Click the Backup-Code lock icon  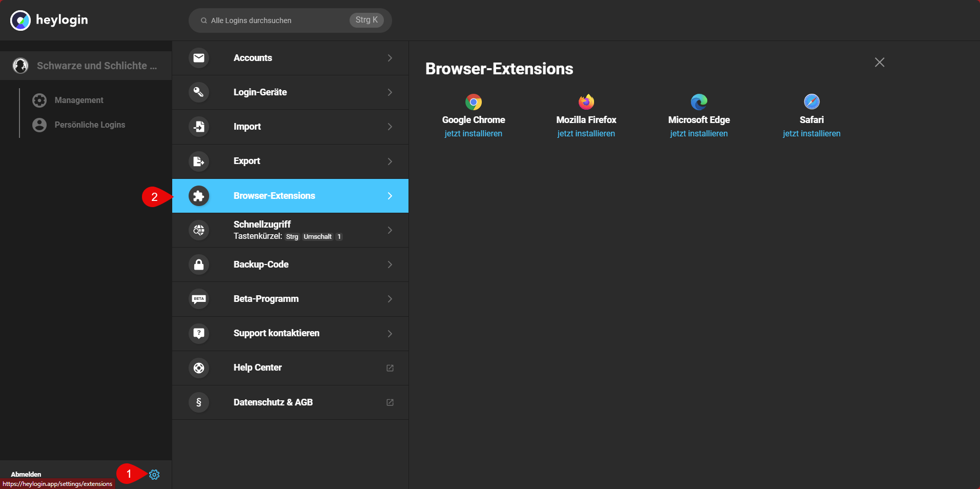click(x=199, y=264)
